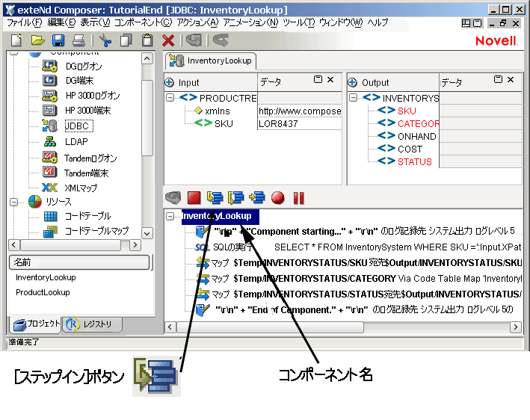Click the Redo arrow in main toolbar
The image size is (530, 420).
click(x=221, y=40)
